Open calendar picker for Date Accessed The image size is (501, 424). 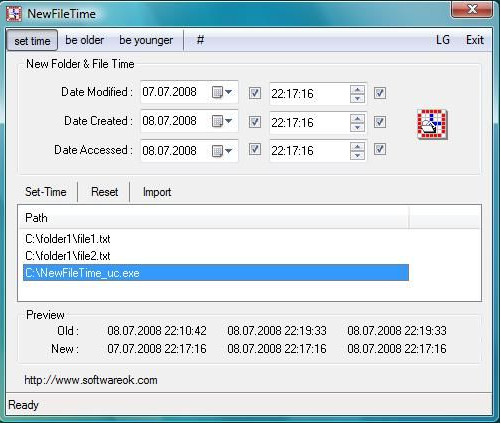[222, 151]
